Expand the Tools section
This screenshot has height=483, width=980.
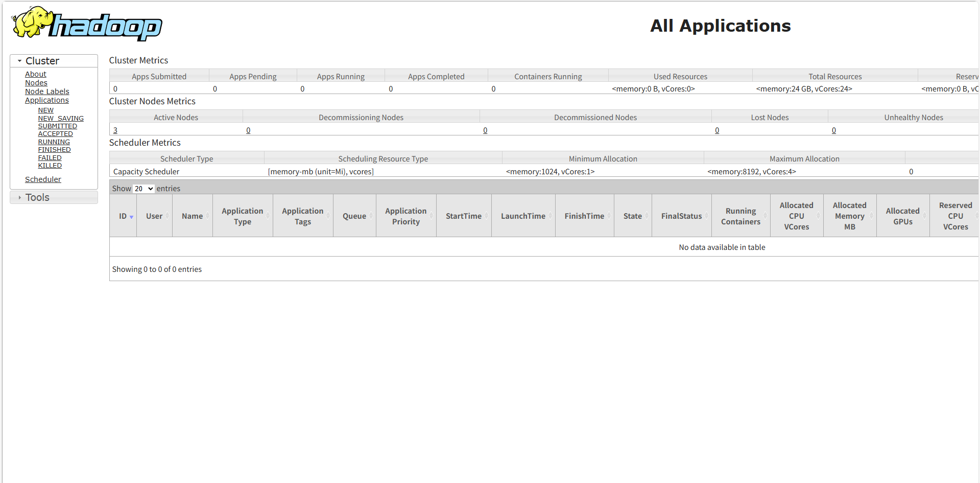coord(54,197)
